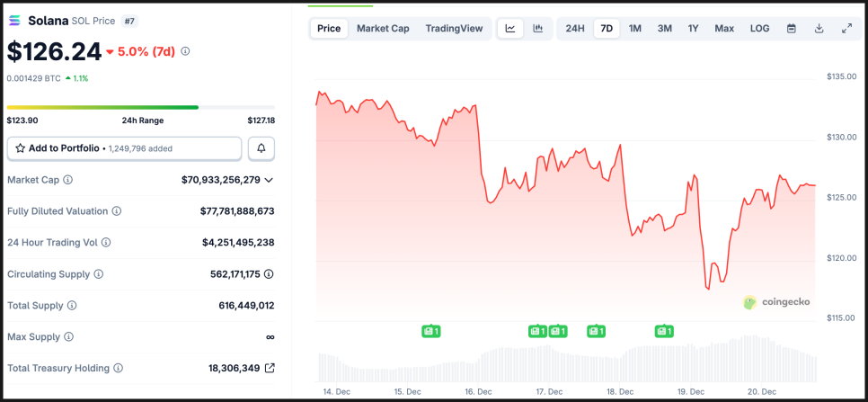Select the Max time range
The width and height of the screenshot is (868, 402).
[x=724, y=29]
